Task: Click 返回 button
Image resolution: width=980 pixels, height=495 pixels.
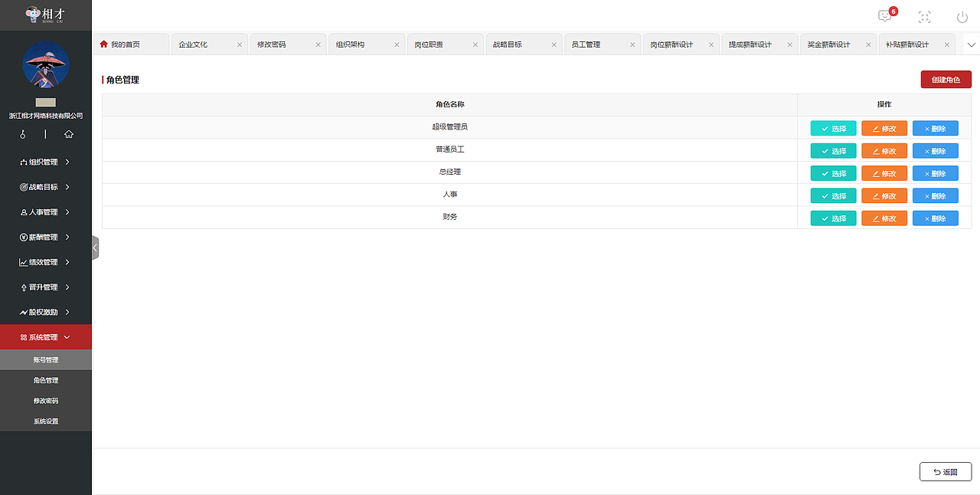Action: pos(946,471)
